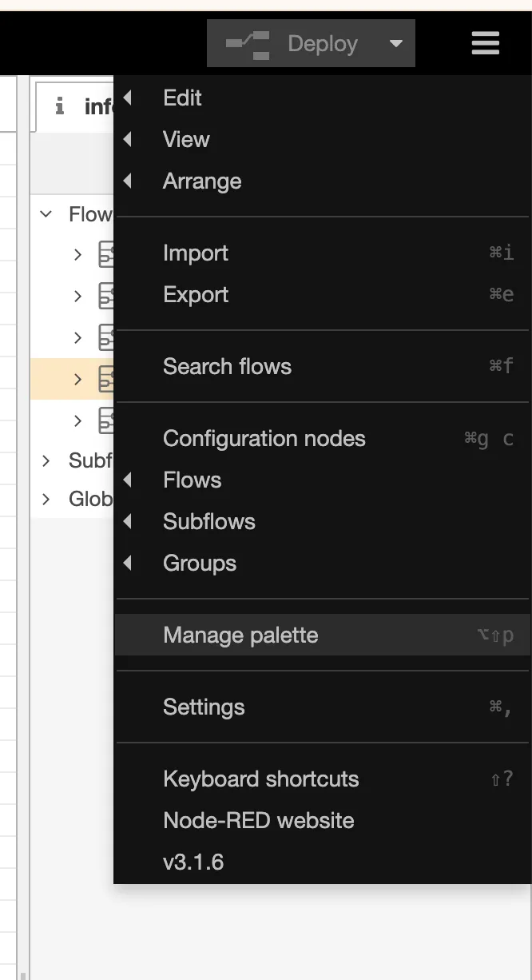Open Settings from the menu
This screenshot has width=532, height=980.
coord(322,707)
